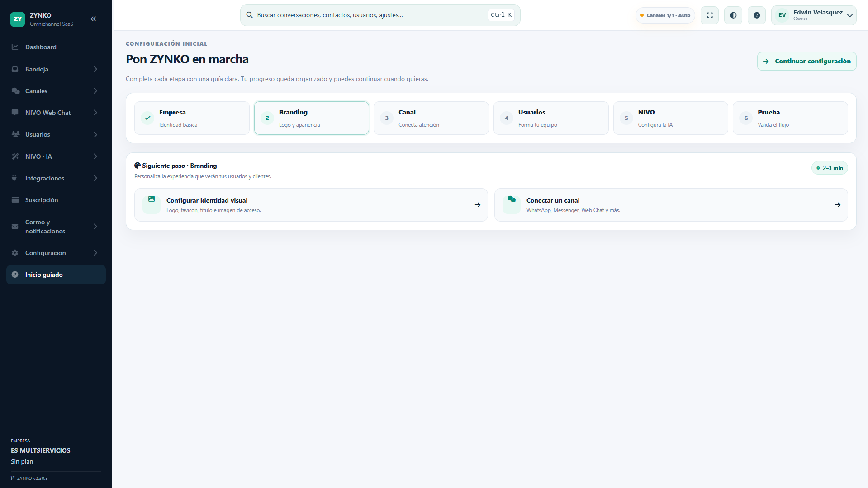Open the Edwin Velasquez account dropdown

pos(814,15)
